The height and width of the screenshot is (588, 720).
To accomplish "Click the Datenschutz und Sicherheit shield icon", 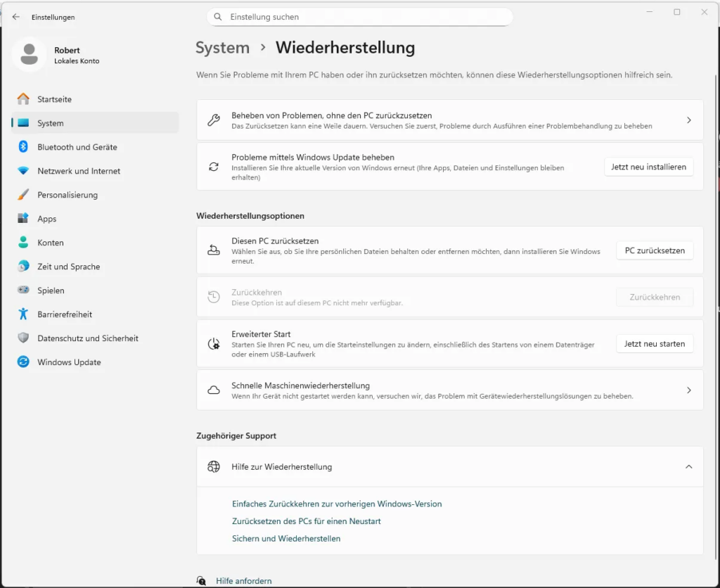I will [x=23, y=338].
